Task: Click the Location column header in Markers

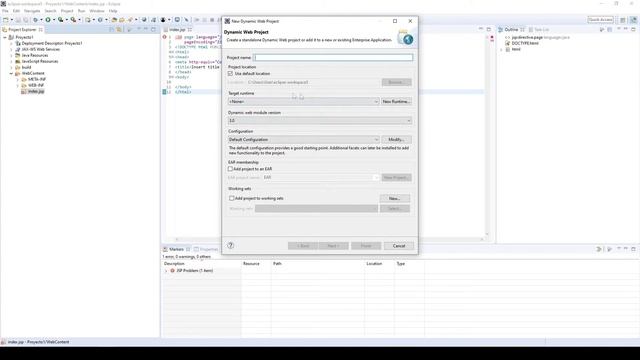Action: coord(380,264)
